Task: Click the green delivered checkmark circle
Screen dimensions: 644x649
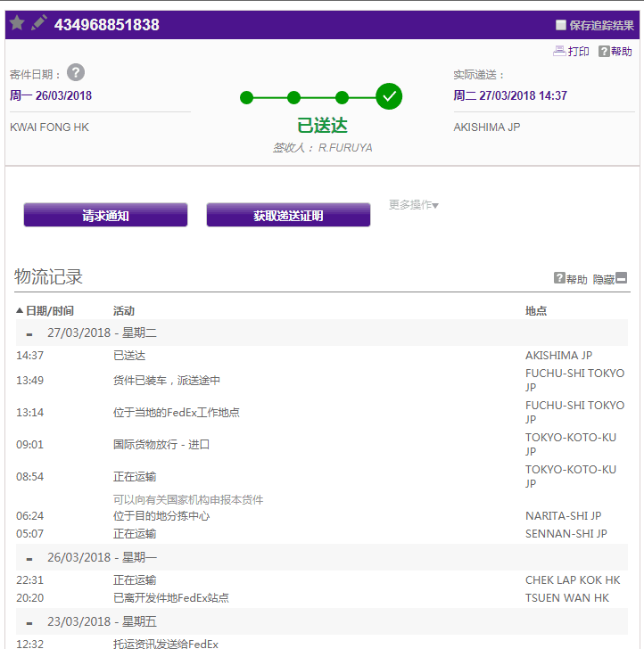Action: pyautogui.click(x=389, y=96)
